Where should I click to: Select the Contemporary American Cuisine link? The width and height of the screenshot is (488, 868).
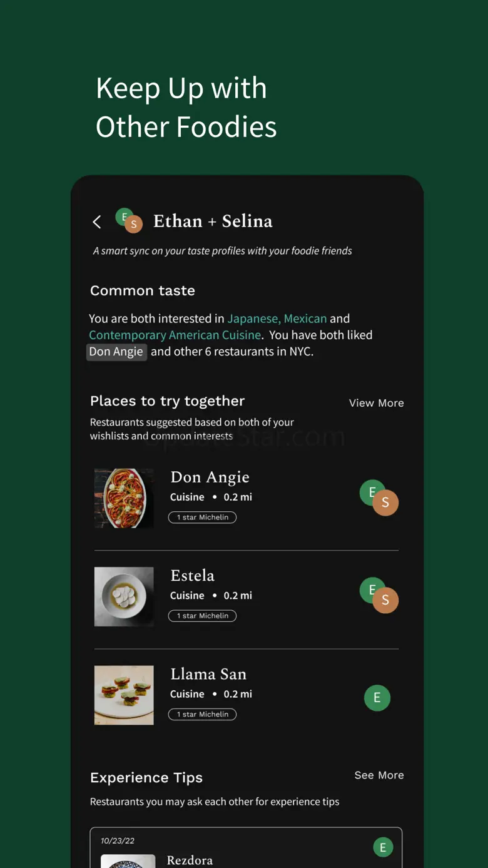click(x=175, y=335)
